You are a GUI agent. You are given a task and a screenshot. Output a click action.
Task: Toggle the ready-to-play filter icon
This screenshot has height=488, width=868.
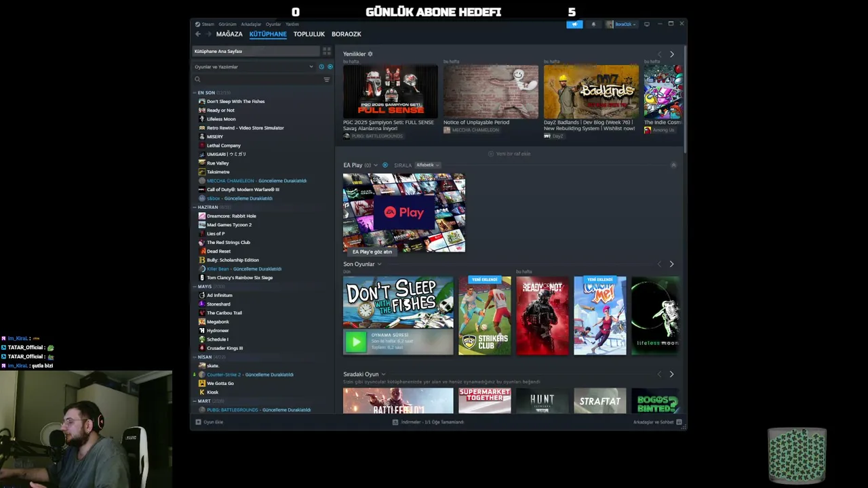330,66
